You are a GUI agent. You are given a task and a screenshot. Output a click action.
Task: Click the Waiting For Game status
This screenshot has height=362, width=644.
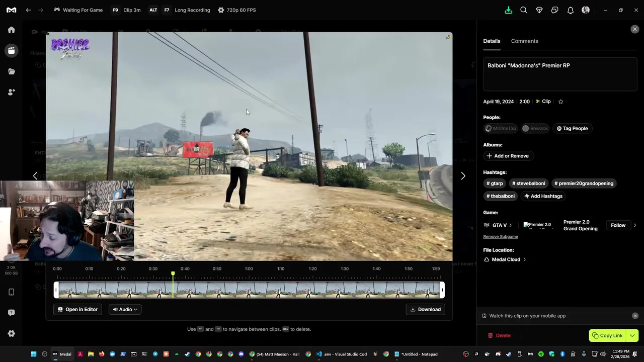(78, 10)
